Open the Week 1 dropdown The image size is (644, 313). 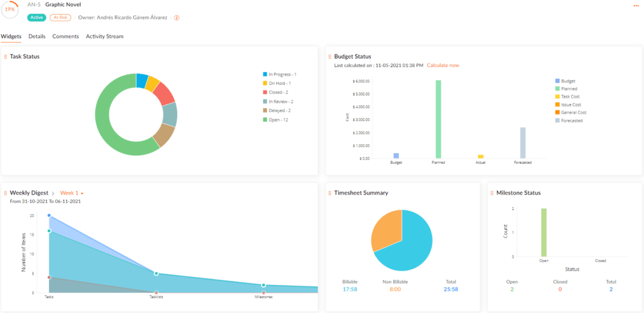pyautogui.click(x=72, y=193)
